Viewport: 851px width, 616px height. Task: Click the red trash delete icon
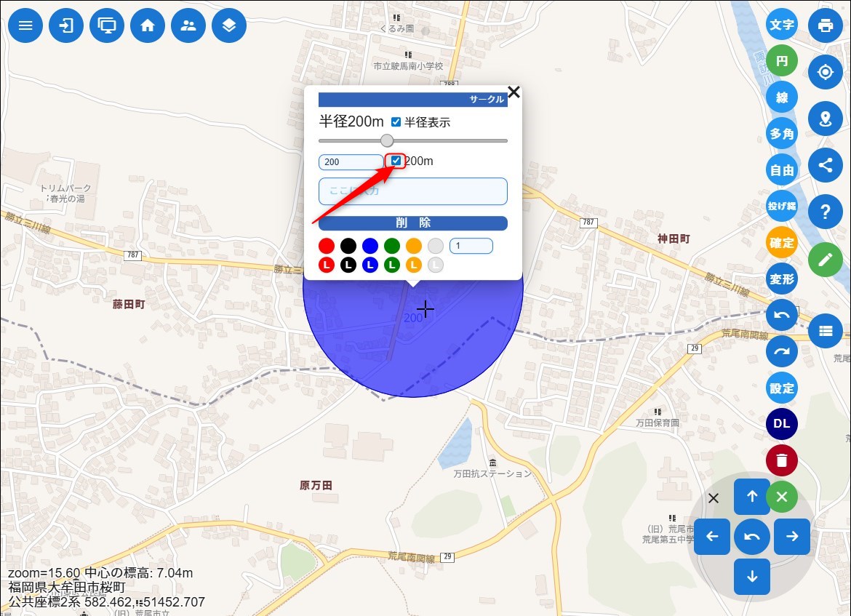pos(782,460)
